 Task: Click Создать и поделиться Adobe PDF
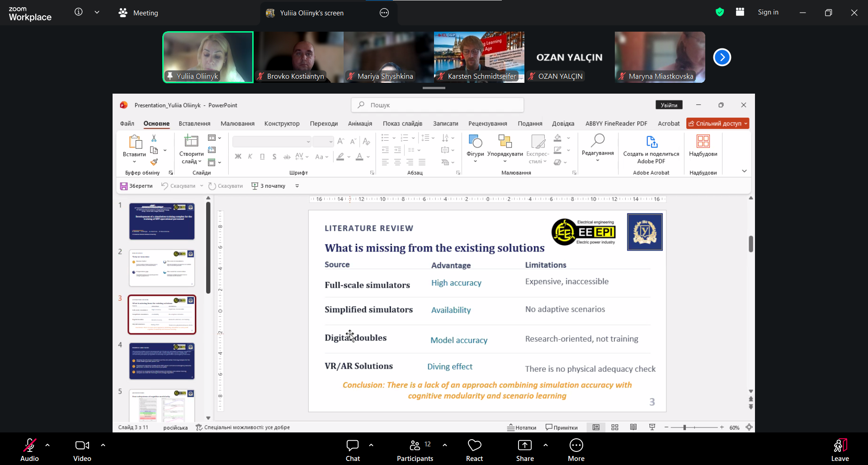[651, 149]
